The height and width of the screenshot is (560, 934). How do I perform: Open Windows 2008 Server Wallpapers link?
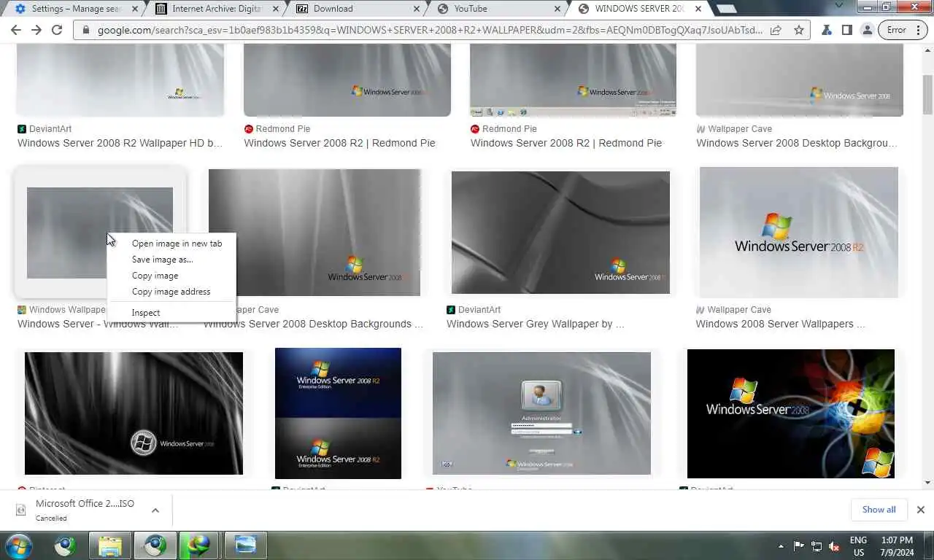coord(780,324)
